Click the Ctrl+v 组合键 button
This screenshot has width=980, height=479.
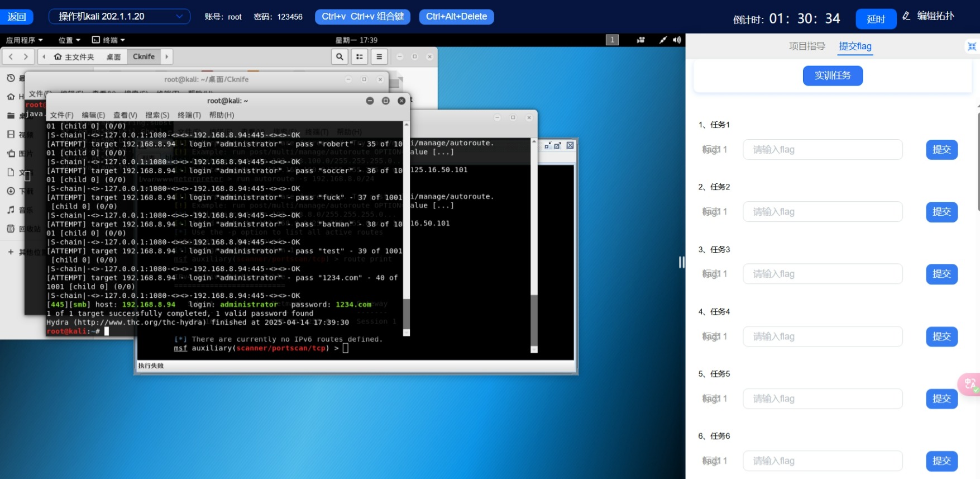(362, 17)
